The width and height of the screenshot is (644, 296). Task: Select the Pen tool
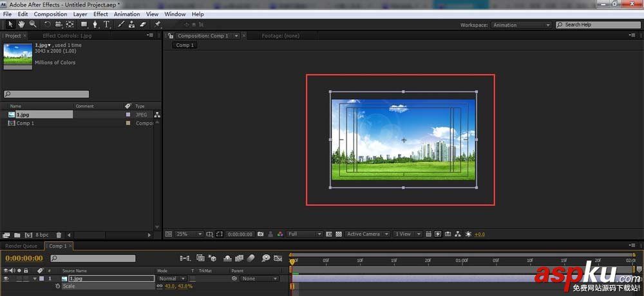[95, 24]
